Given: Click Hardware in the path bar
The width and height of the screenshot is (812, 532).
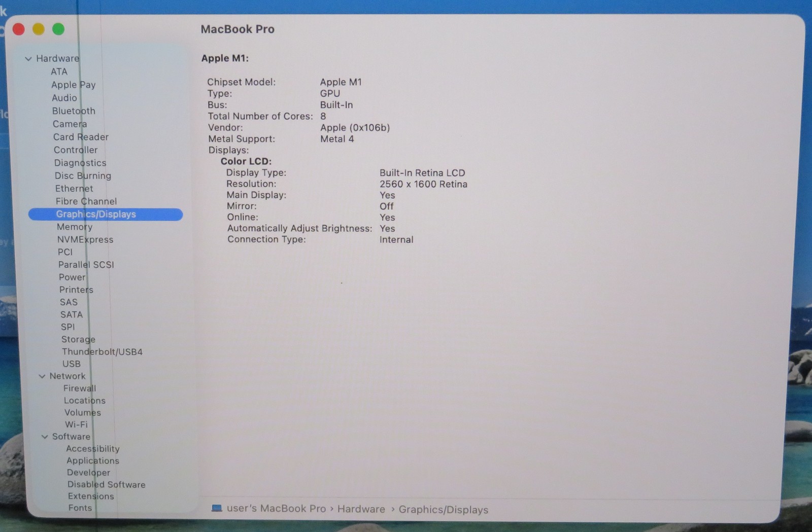Looking at the screenshot, I should coord(361,509).
